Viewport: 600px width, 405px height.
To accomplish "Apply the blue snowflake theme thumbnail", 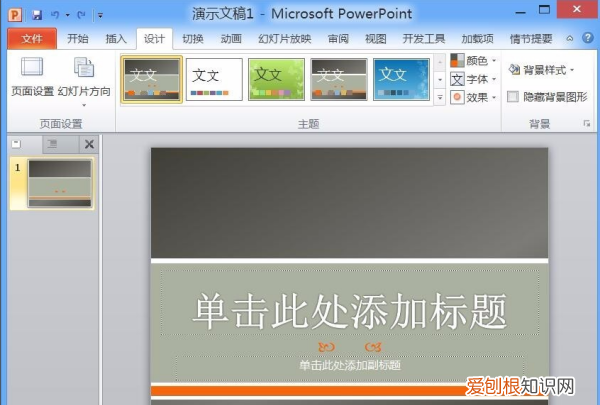I will [401, 79].
